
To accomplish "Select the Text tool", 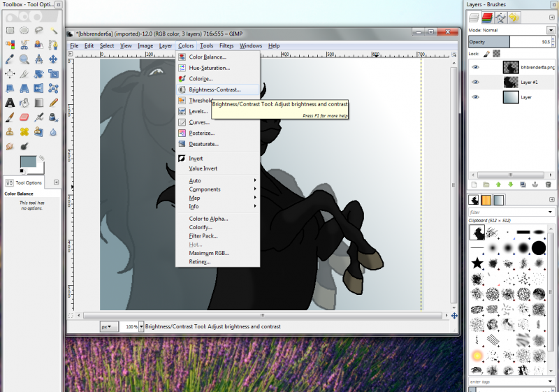I will tap(10, 103).
